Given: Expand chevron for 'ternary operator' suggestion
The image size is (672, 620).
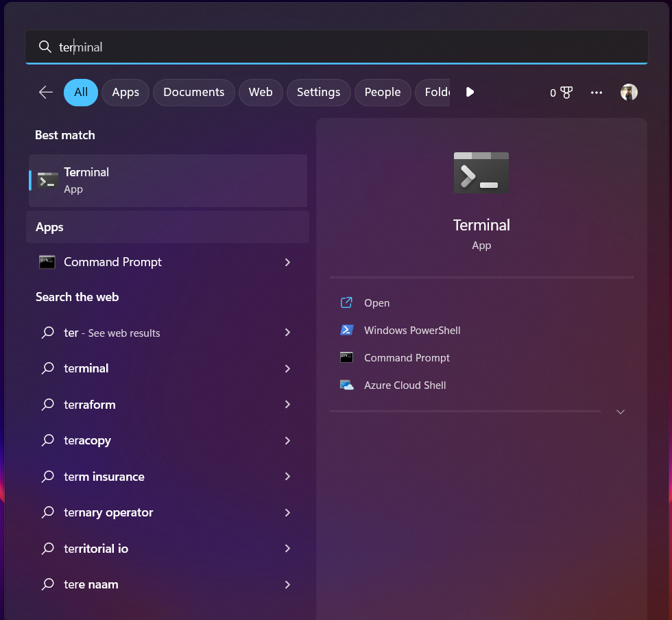Looking at the screenshot, I should (x=287, y=512).
